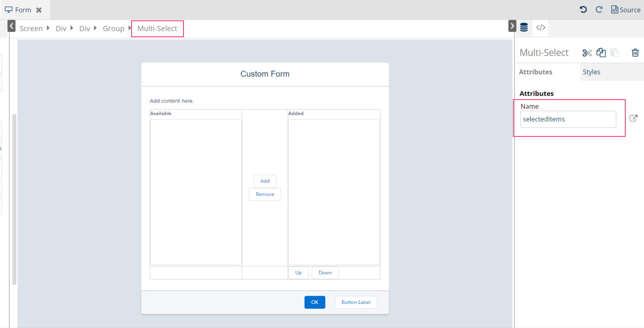Collapse the left panel arrow

[12, 27]
